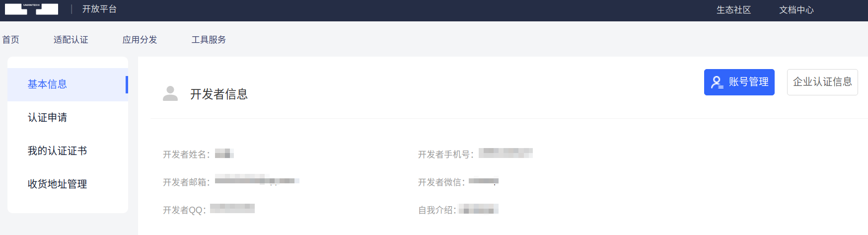Open 我的认证证书 sidebar item
The width and height of the screenshot is (868, 235).
point(68,151)
